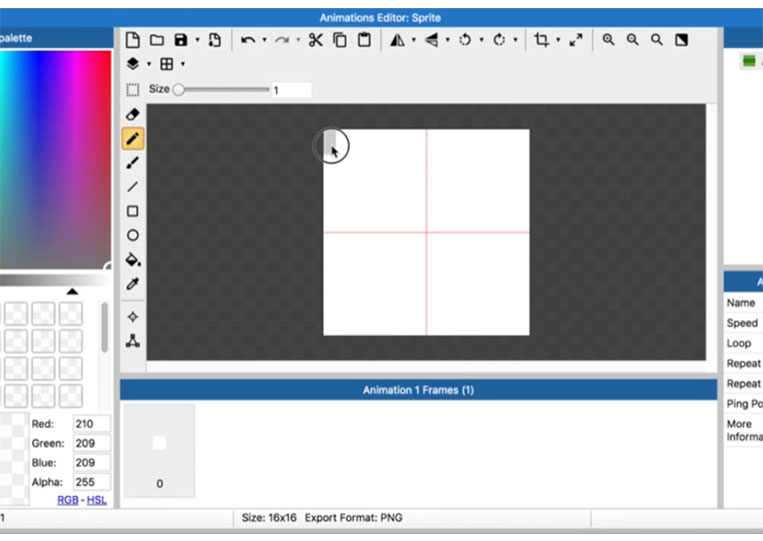Viewport: 763px width, 541px height.
Task: Create a new image file
Action: (132, 40)
